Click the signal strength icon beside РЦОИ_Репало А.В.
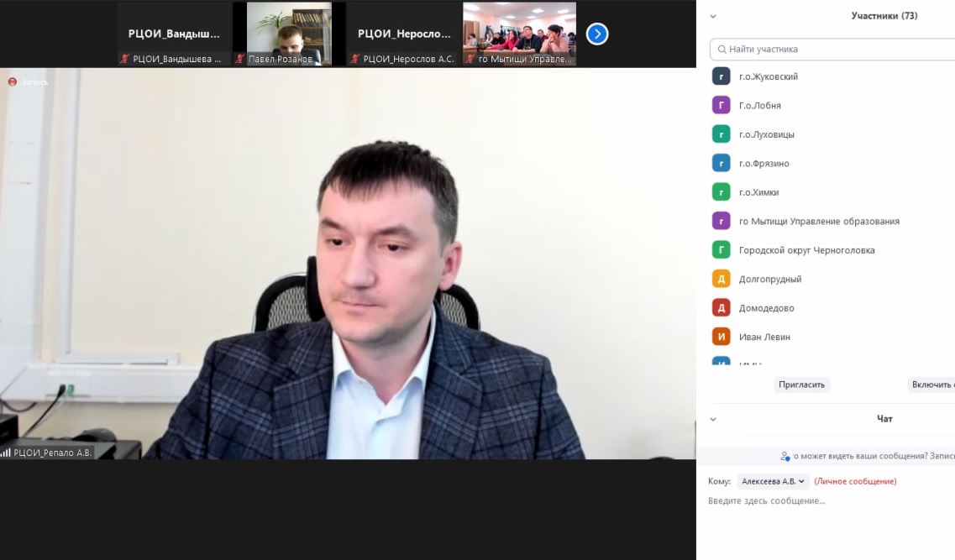The height and width of the screenshot is (560, 955). point(6,453)
